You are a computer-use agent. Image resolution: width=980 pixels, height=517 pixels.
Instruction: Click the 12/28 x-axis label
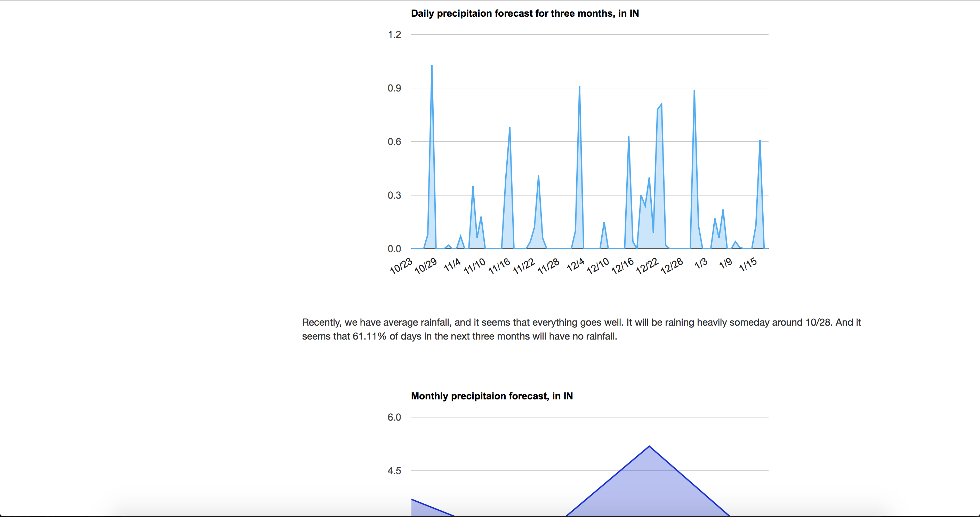coord(672,265)
